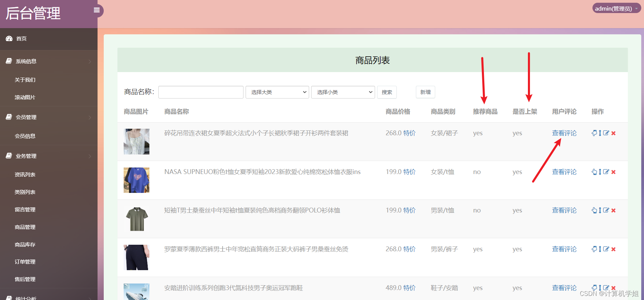Open 查看评论 link for 罗蒙夏季薄款西裤
Screen dimensions: 644x300
[x=564, y=249]
